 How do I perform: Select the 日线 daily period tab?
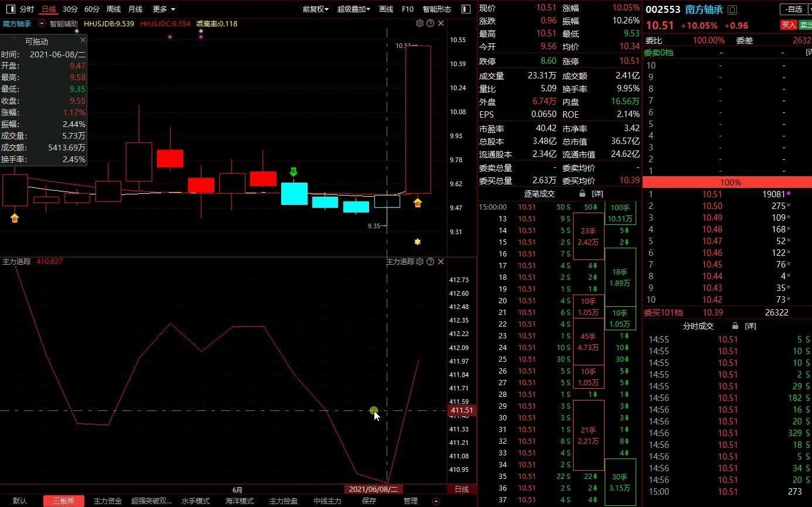pyautogui.click(x=49, y=9)
